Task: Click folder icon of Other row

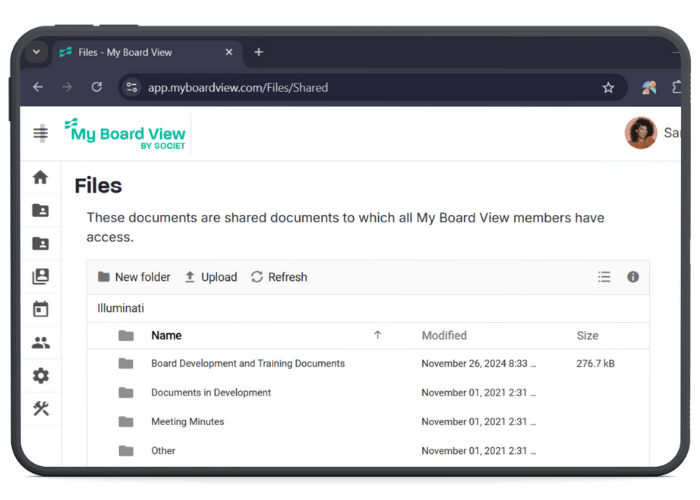Action: click(126, 450)
